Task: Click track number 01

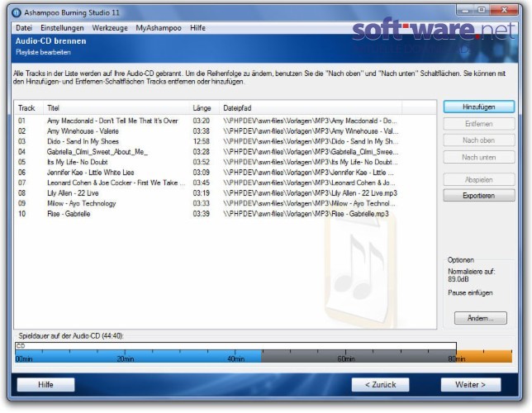Action: (21, 121)
